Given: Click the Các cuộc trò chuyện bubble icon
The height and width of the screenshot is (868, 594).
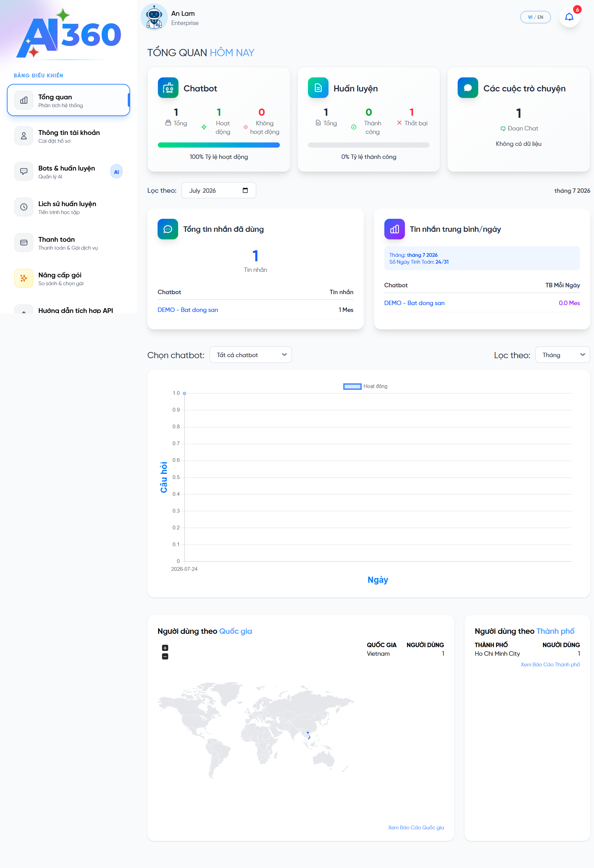Looking at the screenshot, I should (x=468, y=88).
